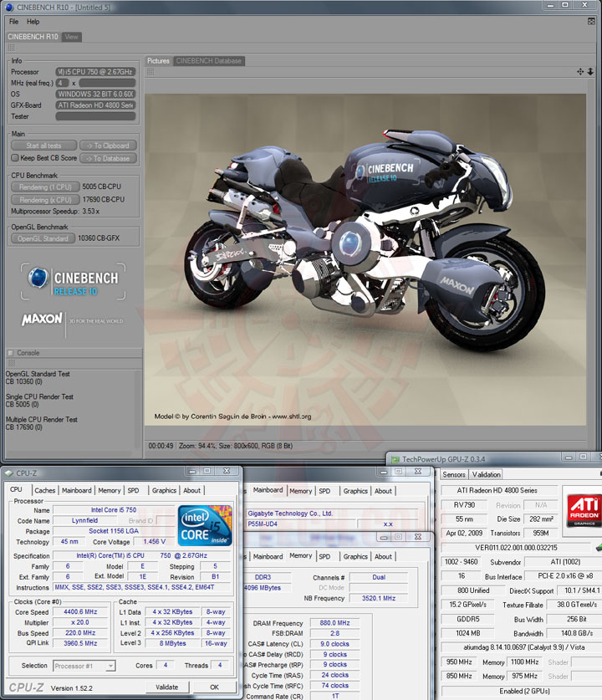This screenshot has width=602, height=700.
Task: Click the ATI Radeon Graphics logo in GPU-Z
Action: (x=584, y=510)
